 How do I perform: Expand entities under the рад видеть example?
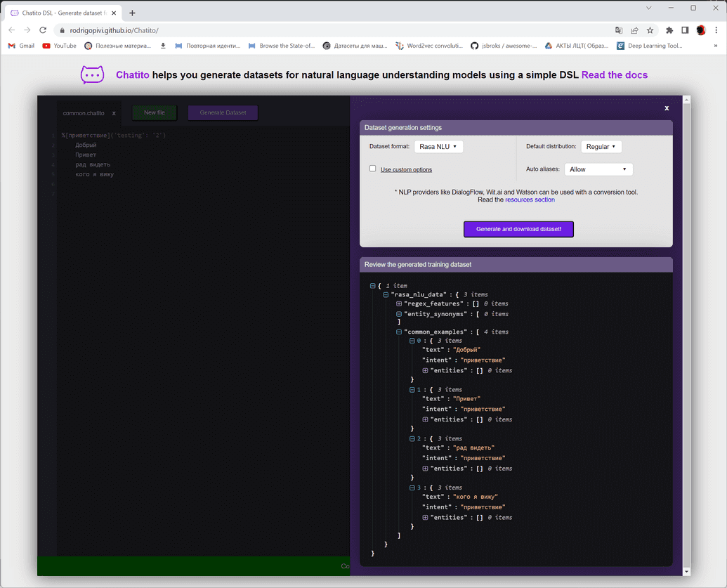[425, 469]
